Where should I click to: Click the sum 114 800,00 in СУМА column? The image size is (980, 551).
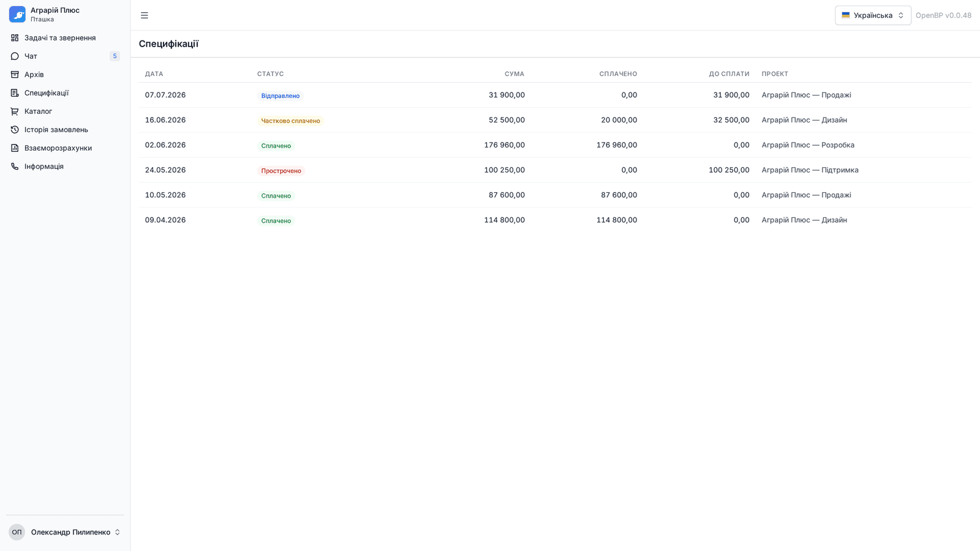[x=504, y=220]
